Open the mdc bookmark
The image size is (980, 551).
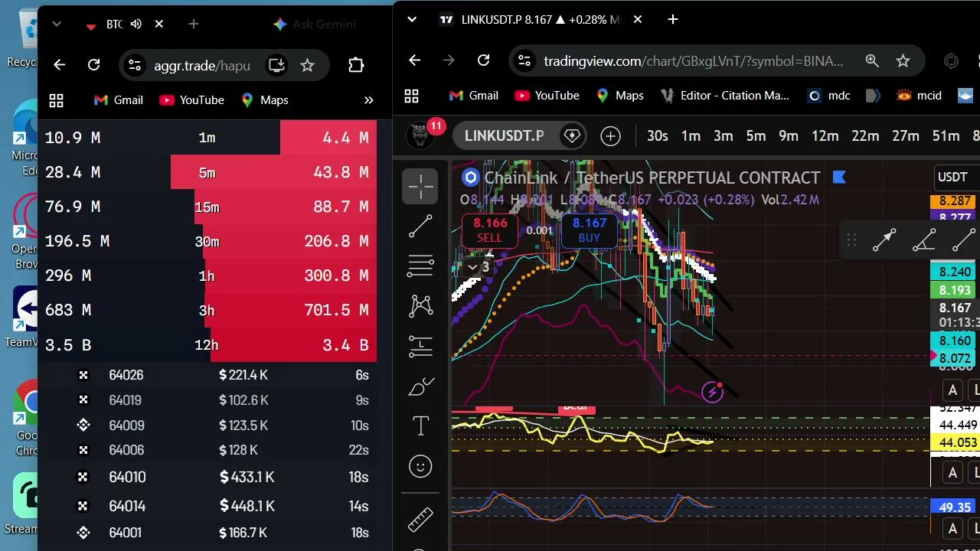[829, 96]
